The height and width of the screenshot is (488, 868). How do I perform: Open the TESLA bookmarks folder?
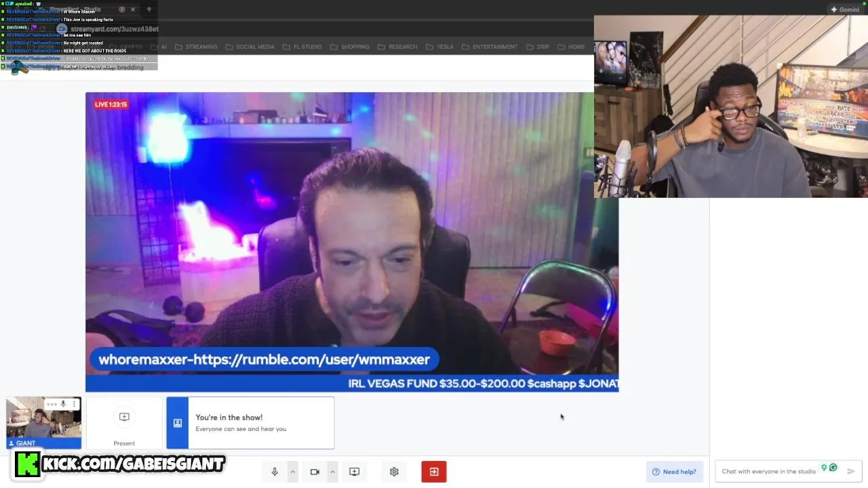coord(439,47)
